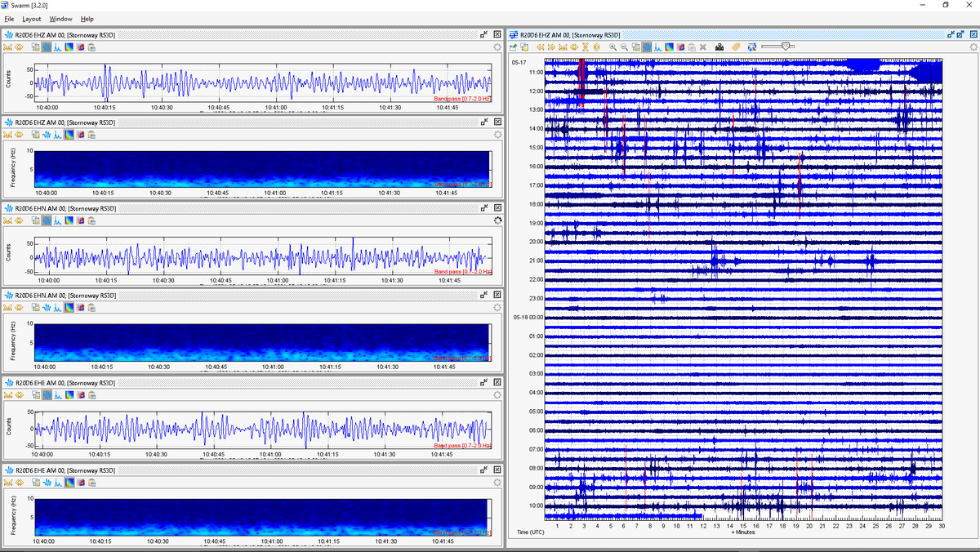Toggle spectrogram view in top EHZ waveform panel

click(69, 47)
